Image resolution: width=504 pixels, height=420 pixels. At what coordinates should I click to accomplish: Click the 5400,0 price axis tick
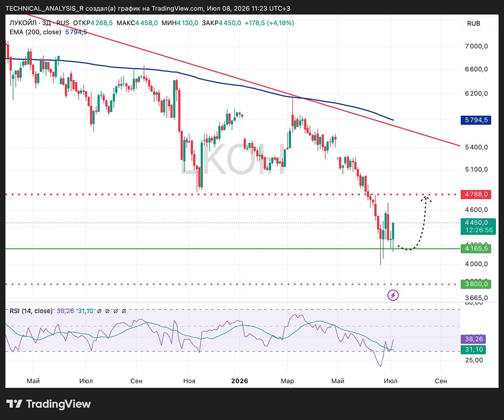tap(476, 147)
